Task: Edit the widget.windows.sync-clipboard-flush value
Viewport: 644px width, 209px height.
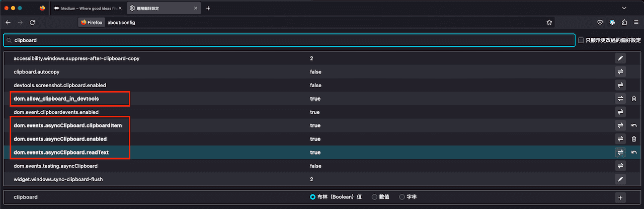Action: pyautogui.click(x=620, y=179)
